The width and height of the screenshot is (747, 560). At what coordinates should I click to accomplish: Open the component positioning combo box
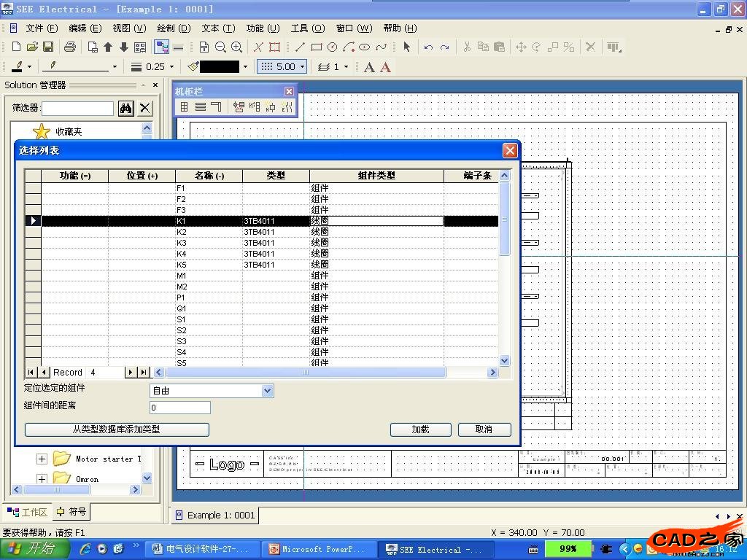click(212, 391)
